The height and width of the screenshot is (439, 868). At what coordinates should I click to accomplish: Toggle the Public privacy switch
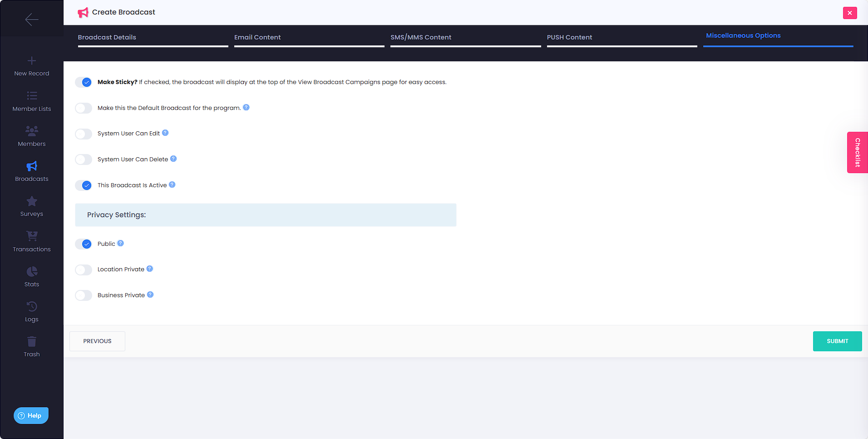(84, 244)
